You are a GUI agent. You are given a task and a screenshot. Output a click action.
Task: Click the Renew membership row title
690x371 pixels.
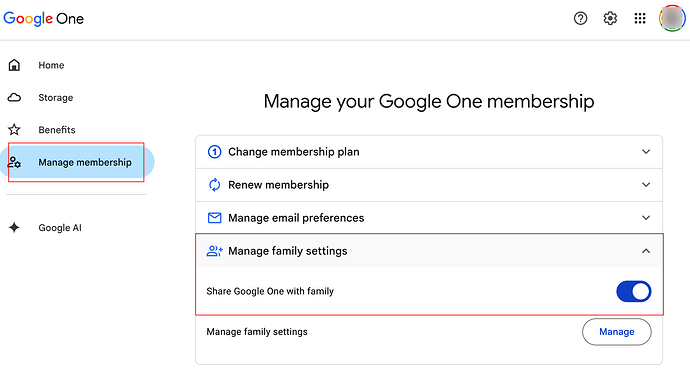(278, 185)
